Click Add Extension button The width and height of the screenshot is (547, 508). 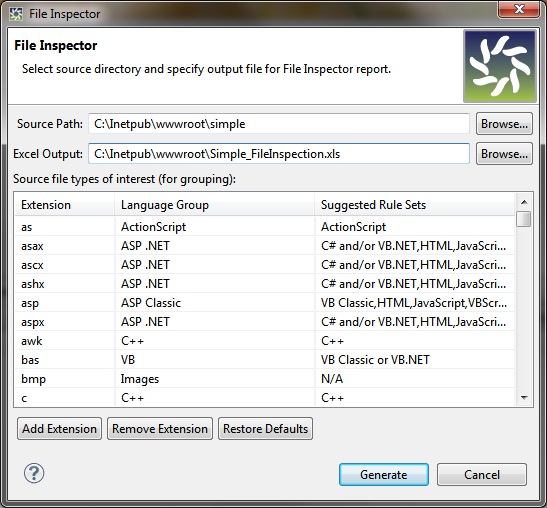pyautogui.click(x=59, y=428)
